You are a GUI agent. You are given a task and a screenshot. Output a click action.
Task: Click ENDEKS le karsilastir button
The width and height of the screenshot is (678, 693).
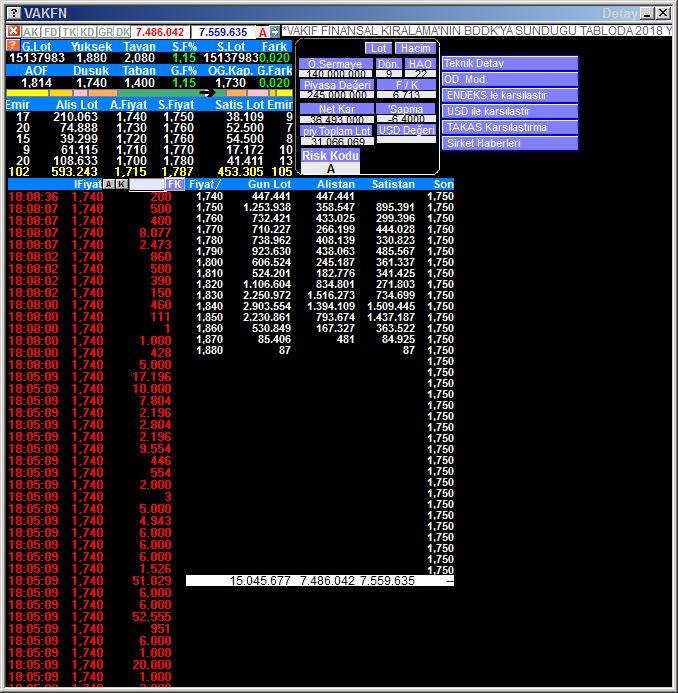tap(510, 95)
